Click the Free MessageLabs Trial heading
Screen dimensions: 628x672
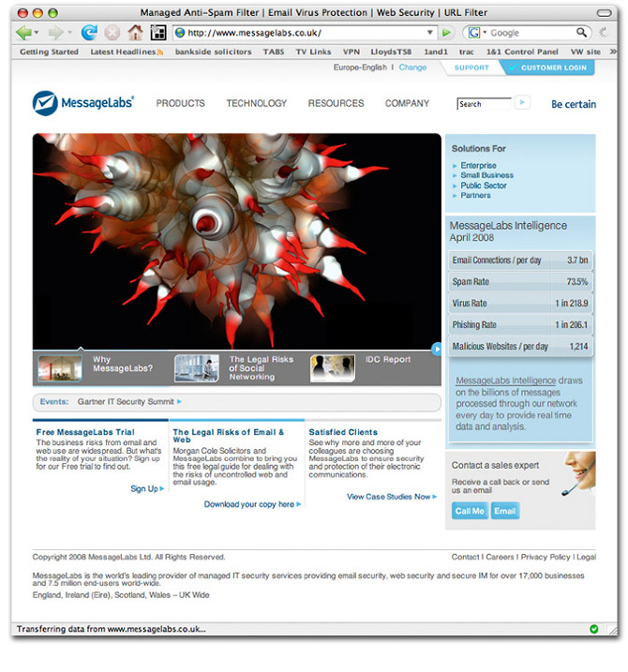(x=85, y=432)
